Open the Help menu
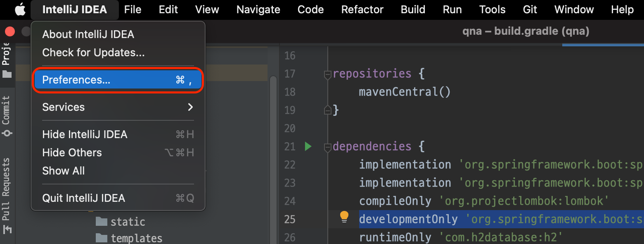Image resolution: width=644 pixels, height=244 pixels. (622, 10)
